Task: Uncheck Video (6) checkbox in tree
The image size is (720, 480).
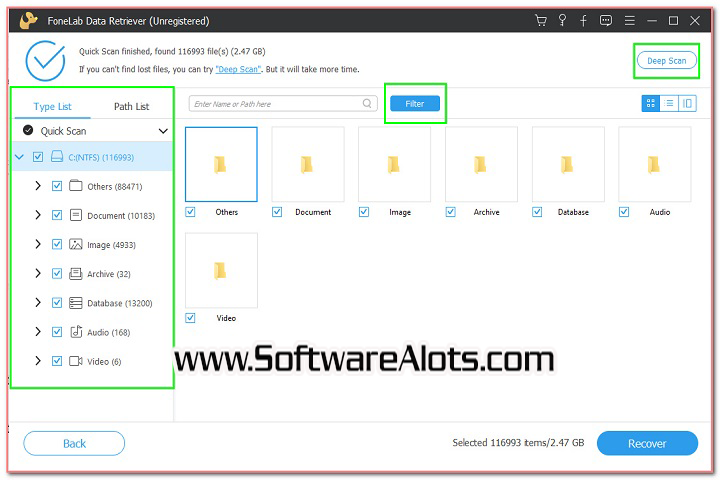Action: [57, 361]
